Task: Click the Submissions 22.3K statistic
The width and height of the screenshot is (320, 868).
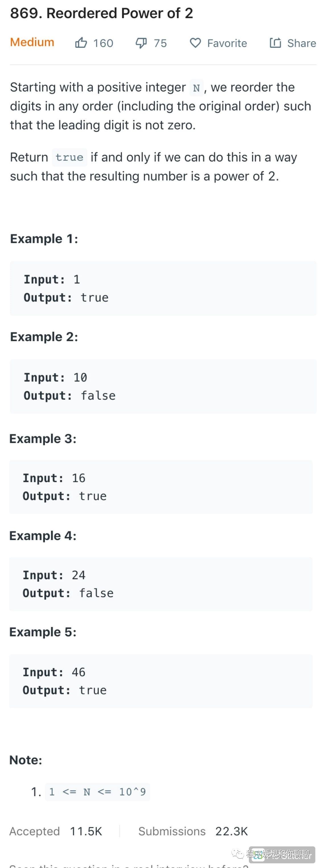Action: pos(193,831)
